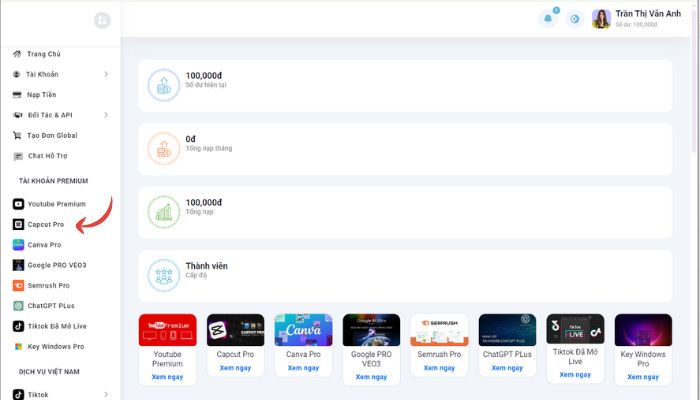Select Youtube Premium sidebar label
This screenshot has height=400, width=700.
point(57,204)
